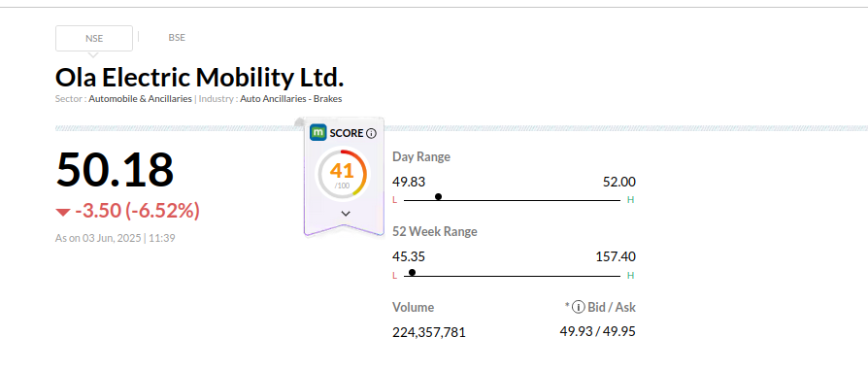Open the Automobile & Ancillaries sector link
The width and height of the screenshot is (868, 371).
click(x=140, y=99)
